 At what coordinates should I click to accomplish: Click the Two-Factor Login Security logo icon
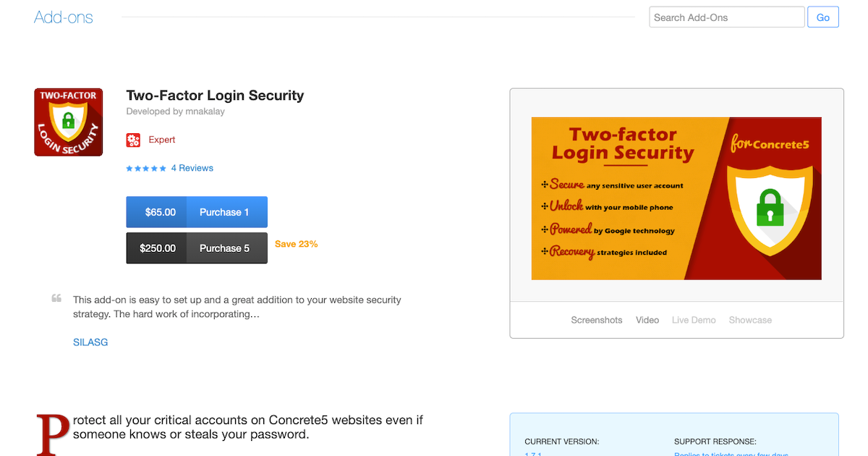click(x=68, y=122)
